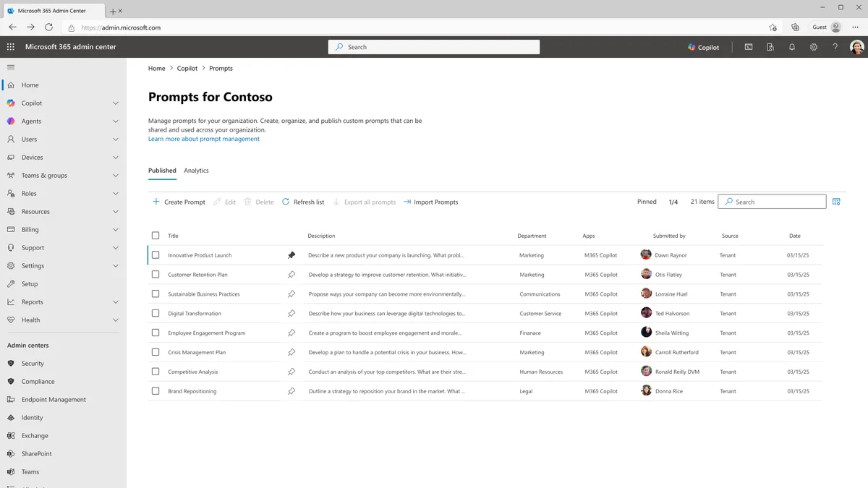This screenshot has height=488, width=868.
Task: Pin the Brand Repositioning prompt
Action: [292, 391]
